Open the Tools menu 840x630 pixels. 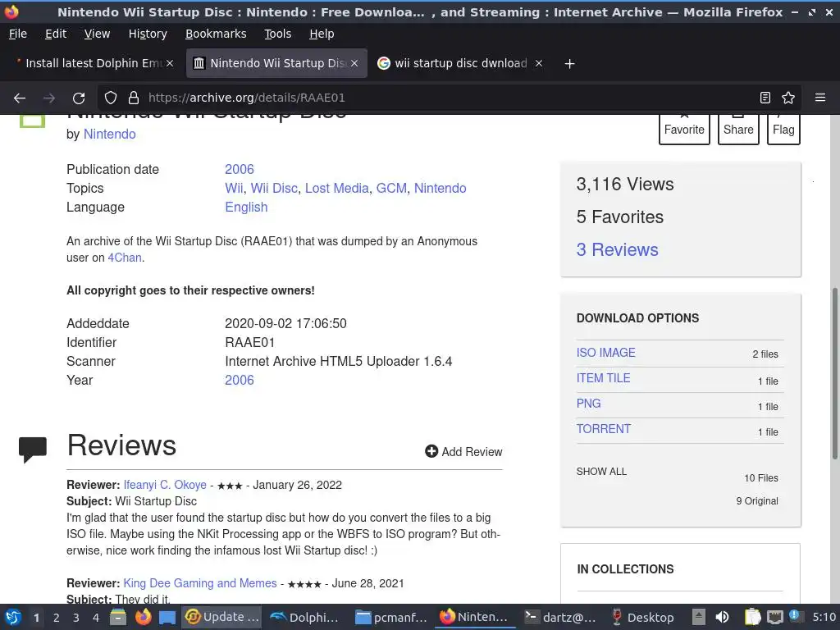tap(278, 34)
